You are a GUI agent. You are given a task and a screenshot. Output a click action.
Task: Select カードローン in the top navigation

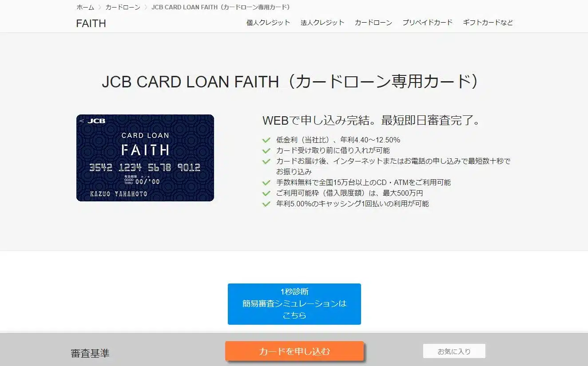(x=373, y=22)
